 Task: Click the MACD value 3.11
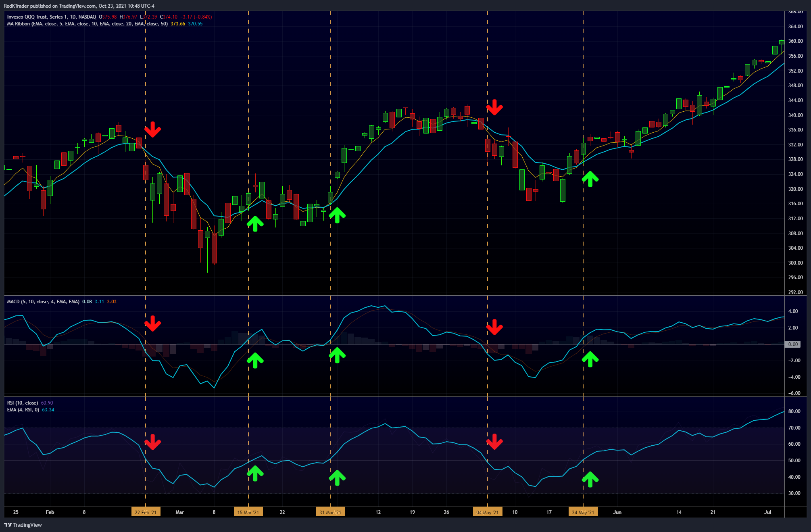(x=99, y=302)
